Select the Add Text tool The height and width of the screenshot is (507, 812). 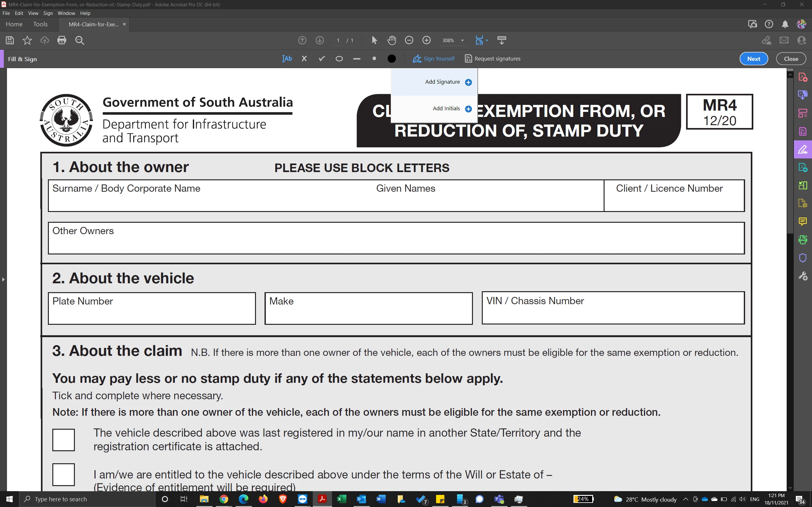point(287,59)
